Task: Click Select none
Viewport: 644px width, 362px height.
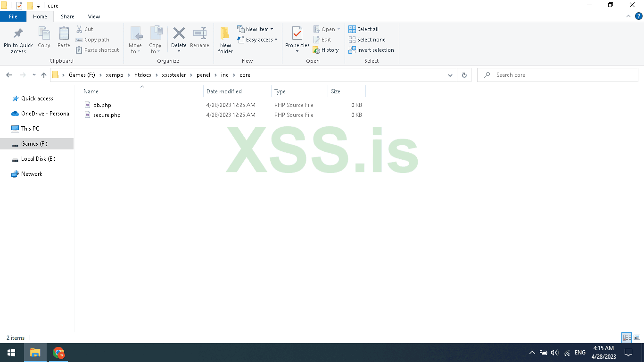Action: click(367, 40)
